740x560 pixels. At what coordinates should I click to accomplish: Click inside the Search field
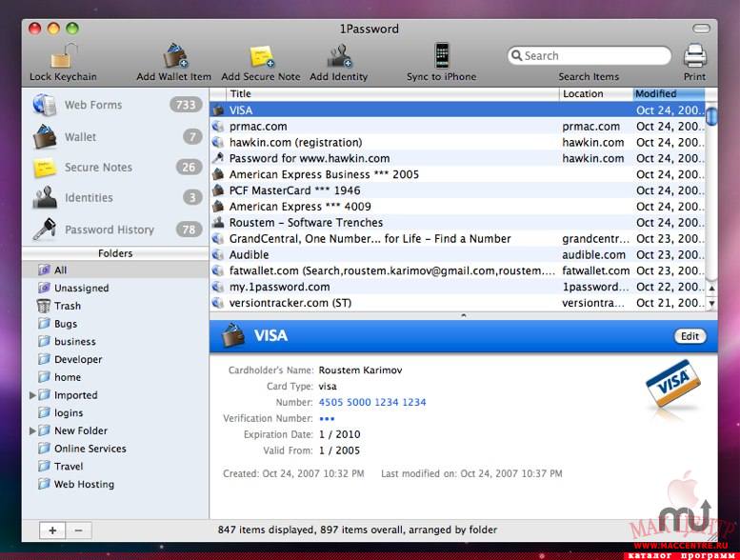click(x=590, y=55)
